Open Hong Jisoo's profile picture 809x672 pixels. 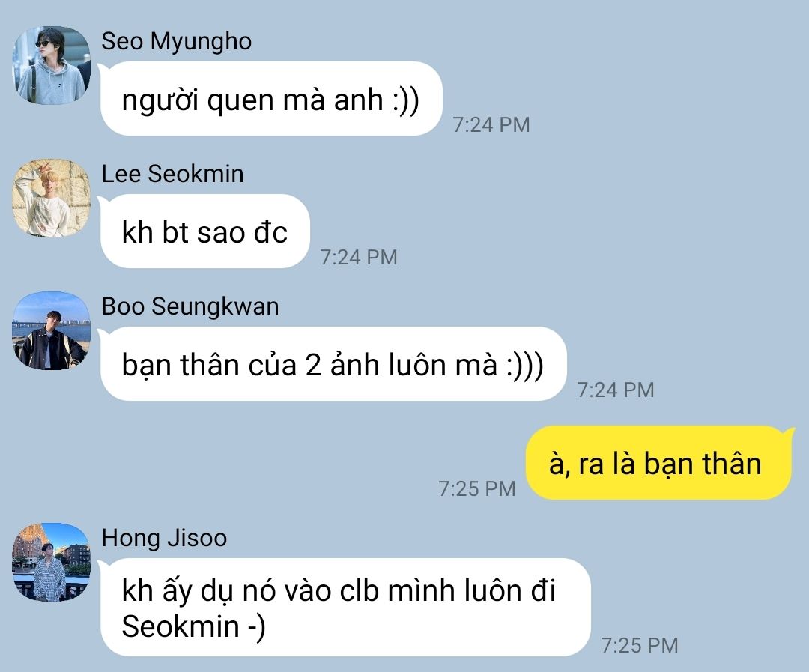(x=51, y=562)
